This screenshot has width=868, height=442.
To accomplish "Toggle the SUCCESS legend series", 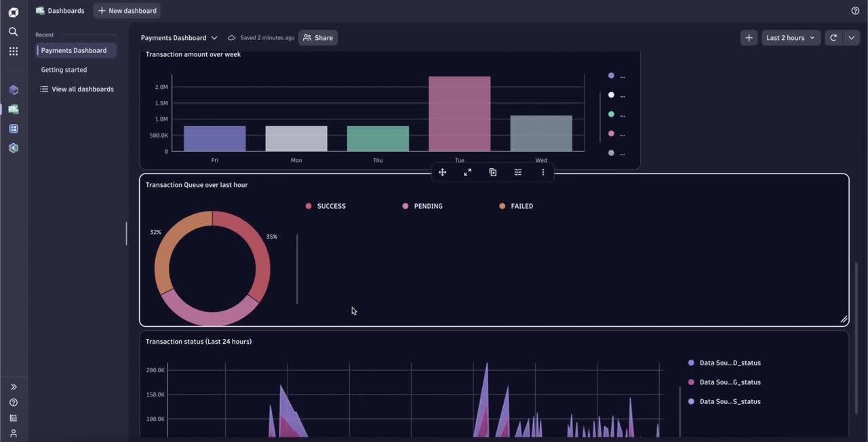I will click(x=325, y=206).
